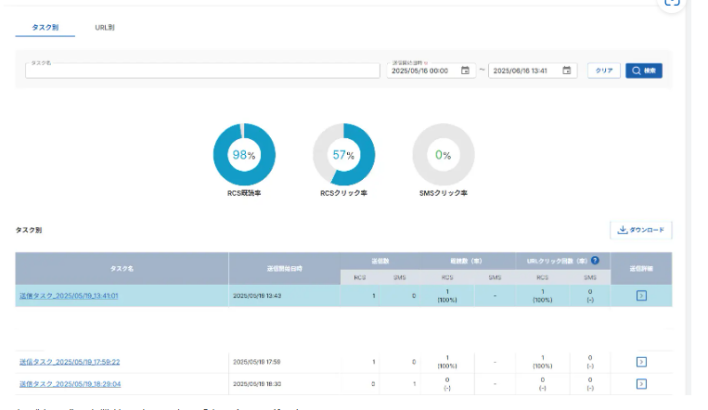Click the SMSクリック率 0% donut chart
This screenshot has height=410, width=708.
click(x=443, y=155)
